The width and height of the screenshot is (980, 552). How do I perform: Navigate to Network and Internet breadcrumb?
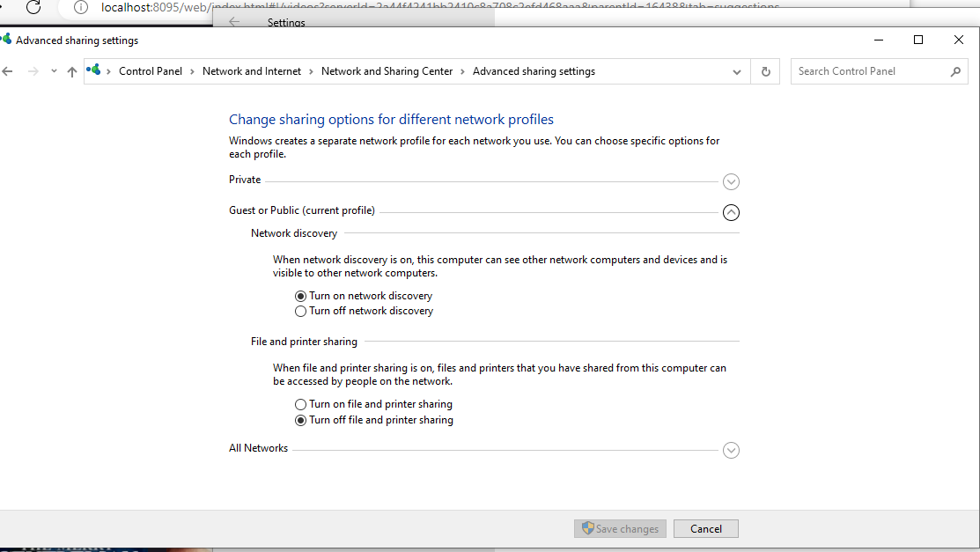252,71
